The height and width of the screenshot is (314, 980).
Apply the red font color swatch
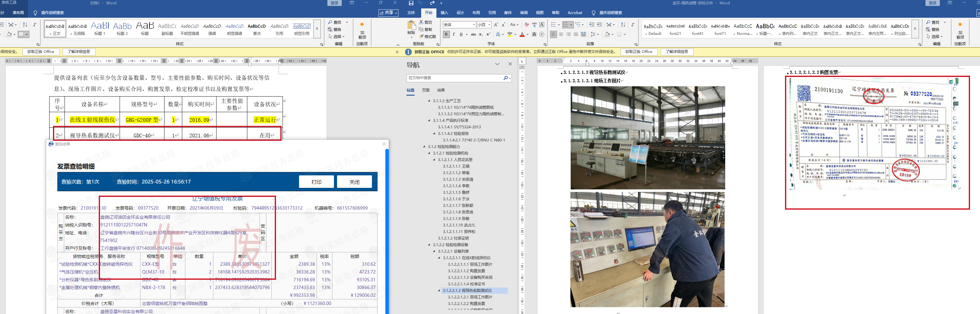[522, 35]
